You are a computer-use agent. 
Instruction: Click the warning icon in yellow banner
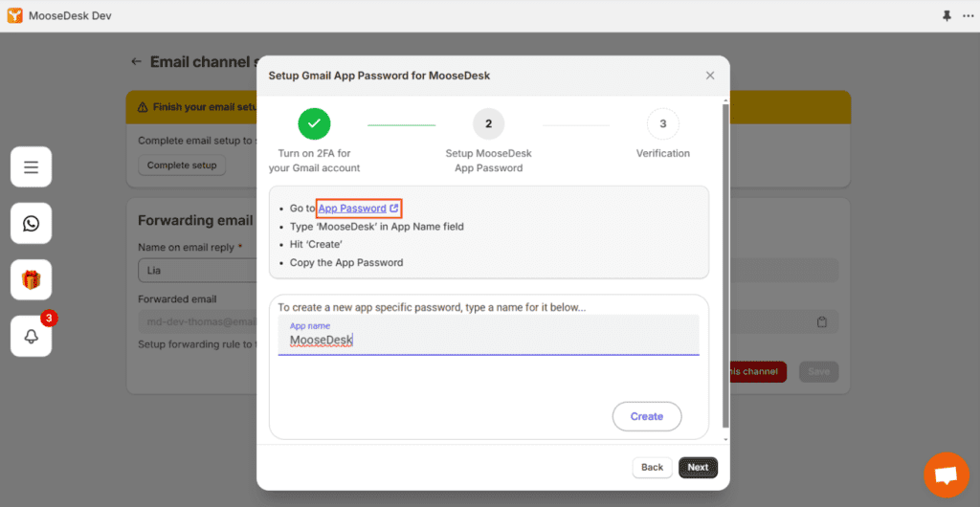point(144,107)
